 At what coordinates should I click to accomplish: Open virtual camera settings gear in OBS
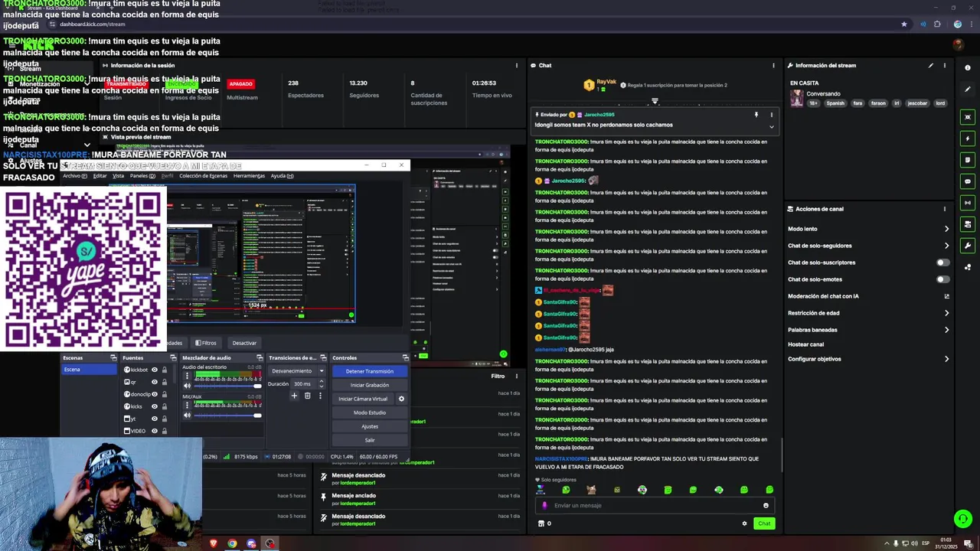tap(401, 399)
